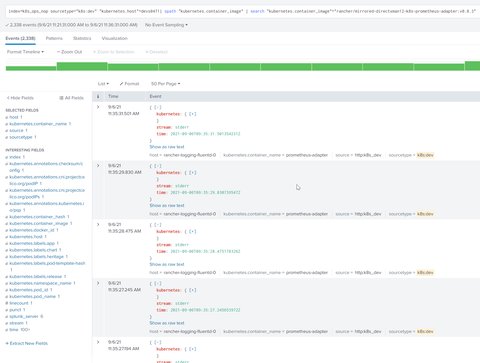Open kubernetes.container_hash field in sidebar
This screenshot has width=480, height=363.
(x=37, y=217)
